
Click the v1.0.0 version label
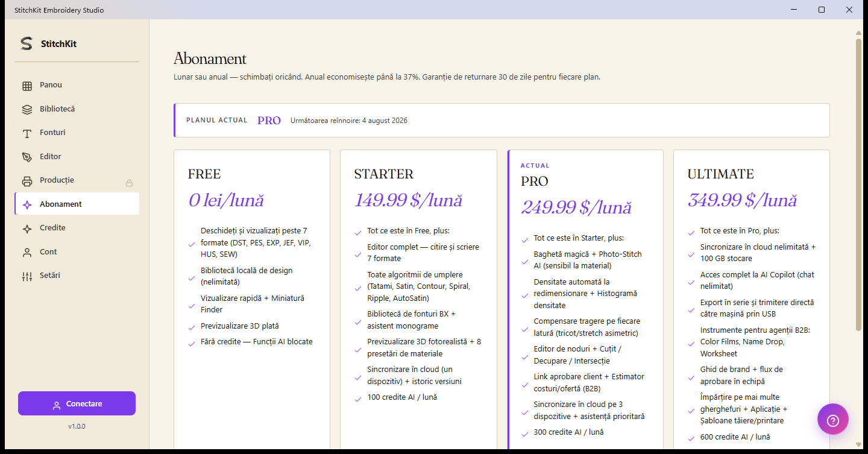77,426
